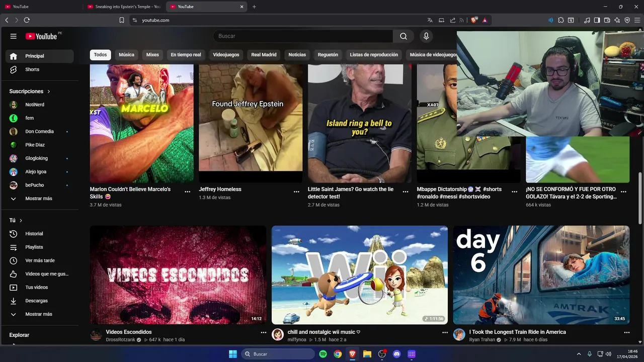The height and width of the screenshot is (362, 644).
Task: Expand the Suscripciones section header
Action: [x=30, y=92]
